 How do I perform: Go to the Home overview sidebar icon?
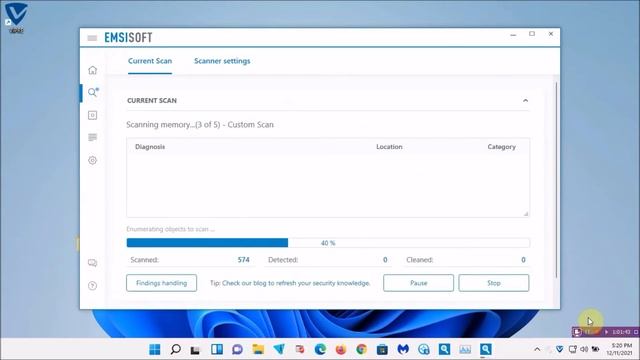pyautogui.click(x=93, y=70)
